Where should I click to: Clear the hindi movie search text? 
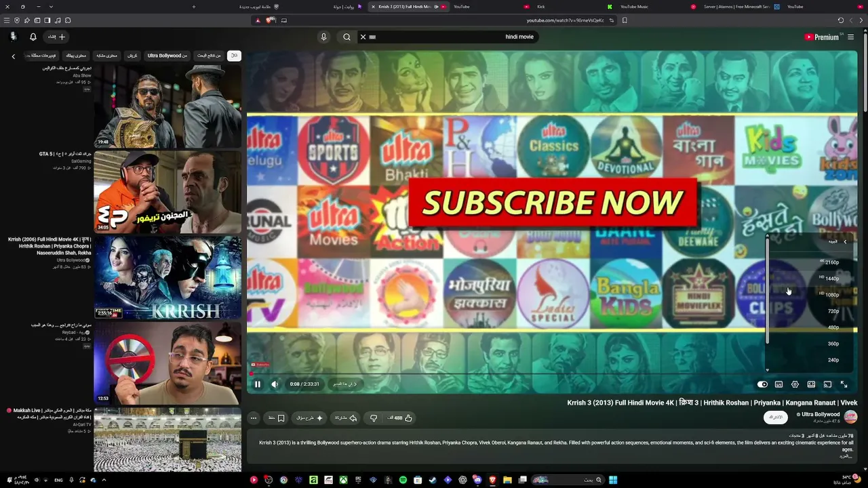tap(363, 37)
